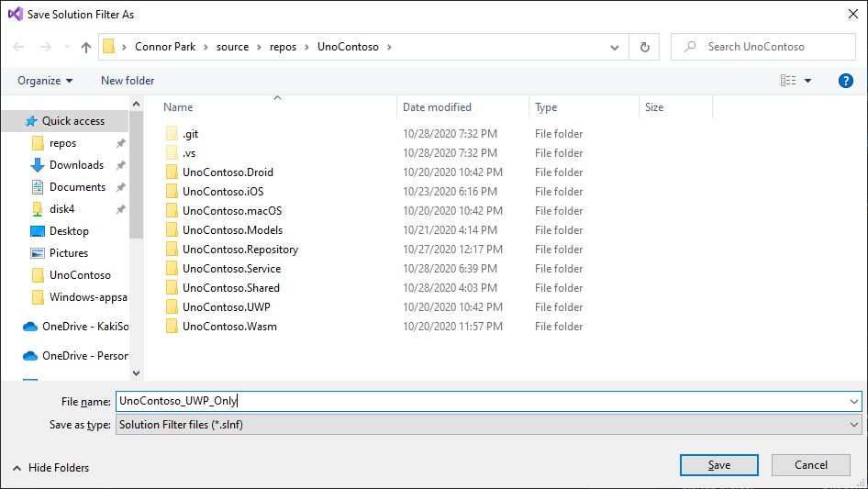Go up one folder level
This screenshot has height=489, width=868.
pos(86,47)
